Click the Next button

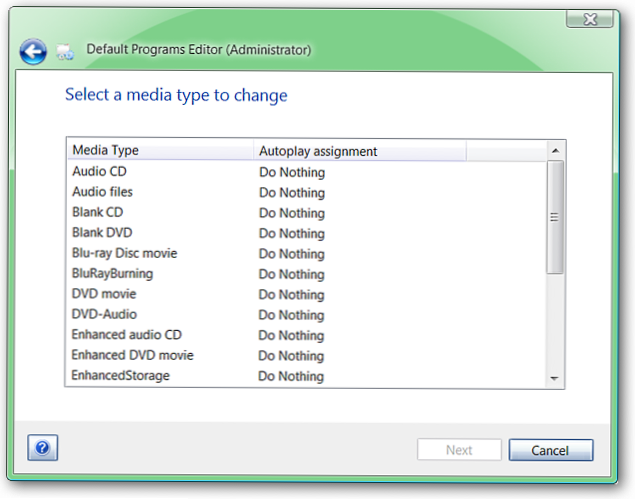459,450
